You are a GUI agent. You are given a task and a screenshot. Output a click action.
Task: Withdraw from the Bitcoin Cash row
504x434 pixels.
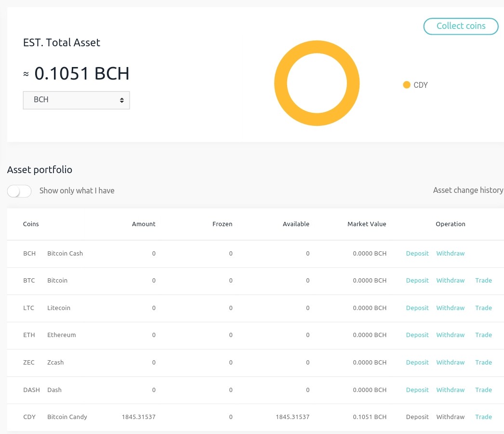click(x=450, y=254)
